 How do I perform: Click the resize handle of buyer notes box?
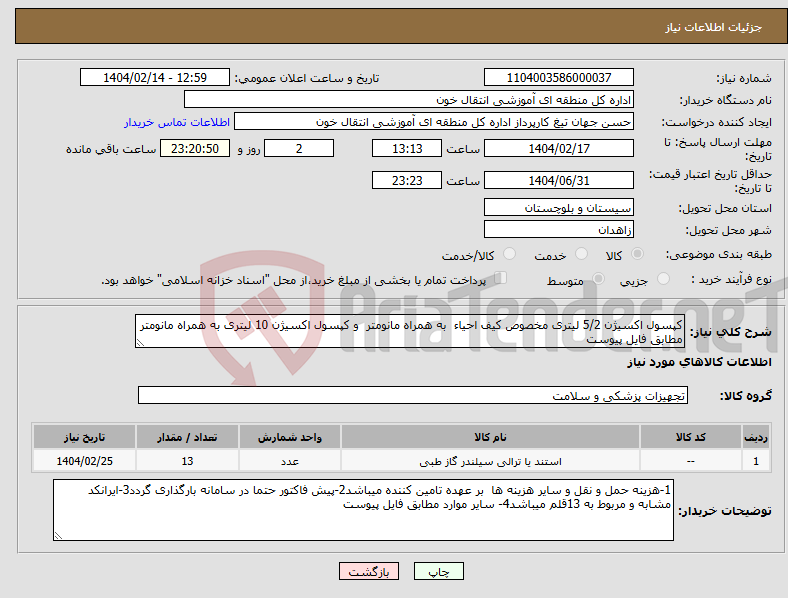click(x=58, y=536)
